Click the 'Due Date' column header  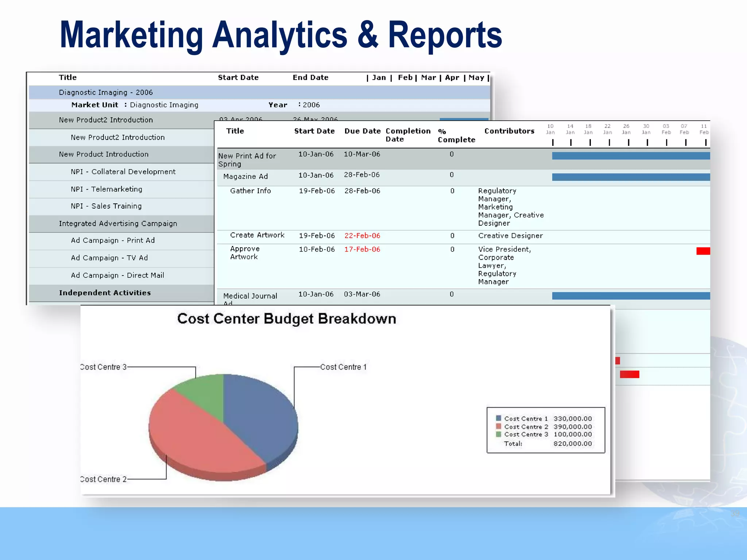tap(363, 131)
